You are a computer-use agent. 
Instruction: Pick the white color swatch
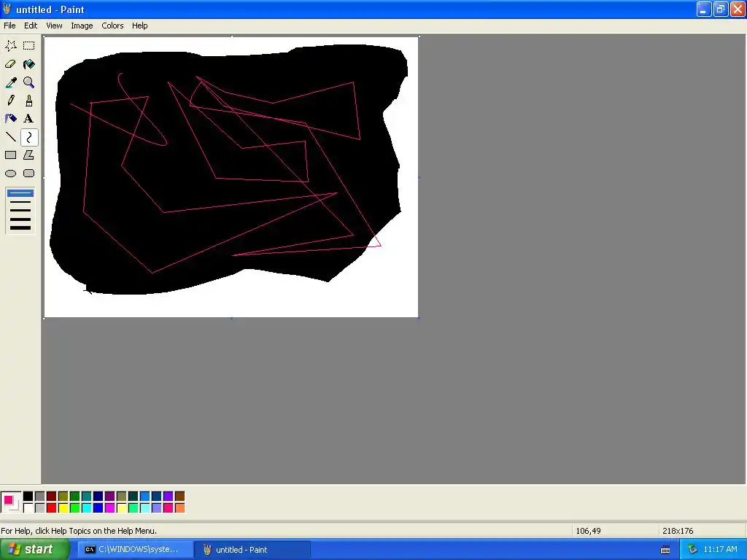28,508
